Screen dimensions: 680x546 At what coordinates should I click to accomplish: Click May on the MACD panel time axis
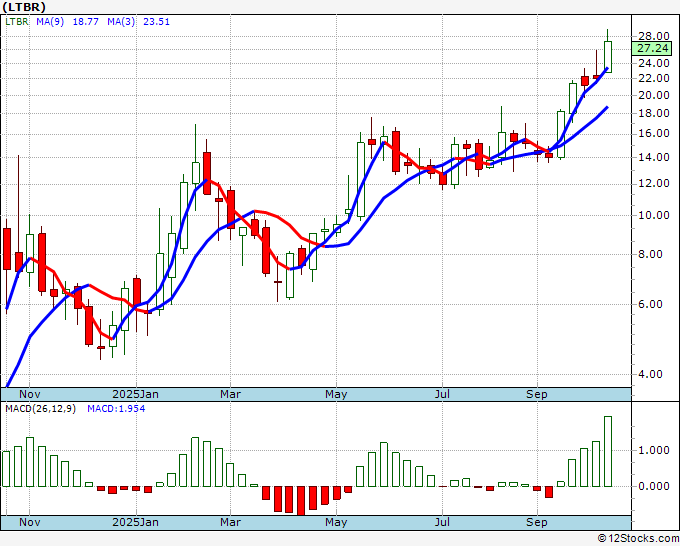pyautogui.click(x=336, y=522)
